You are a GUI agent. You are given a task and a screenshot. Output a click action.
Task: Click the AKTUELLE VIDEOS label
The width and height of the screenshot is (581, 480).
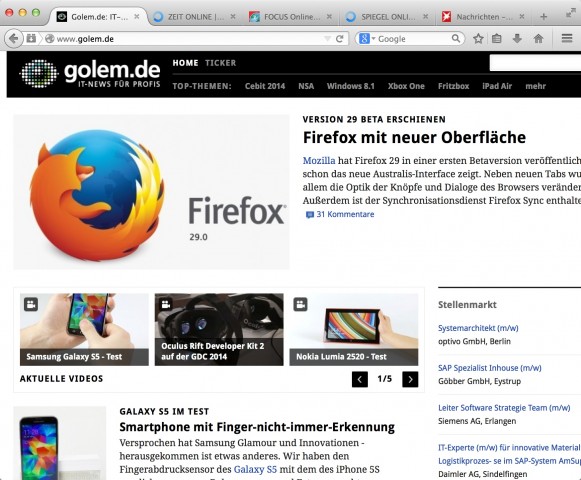pyautogui.click(x=62, y=379)
